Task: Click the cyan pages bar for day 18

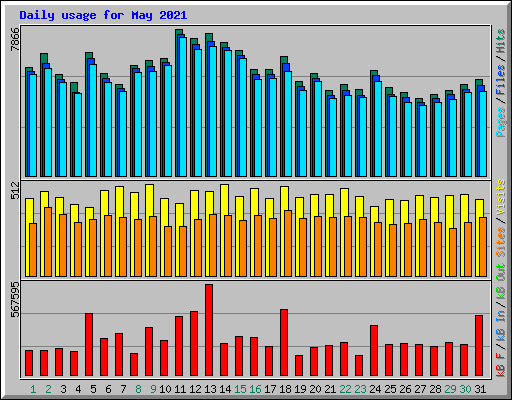Action: tap(288, 124)
